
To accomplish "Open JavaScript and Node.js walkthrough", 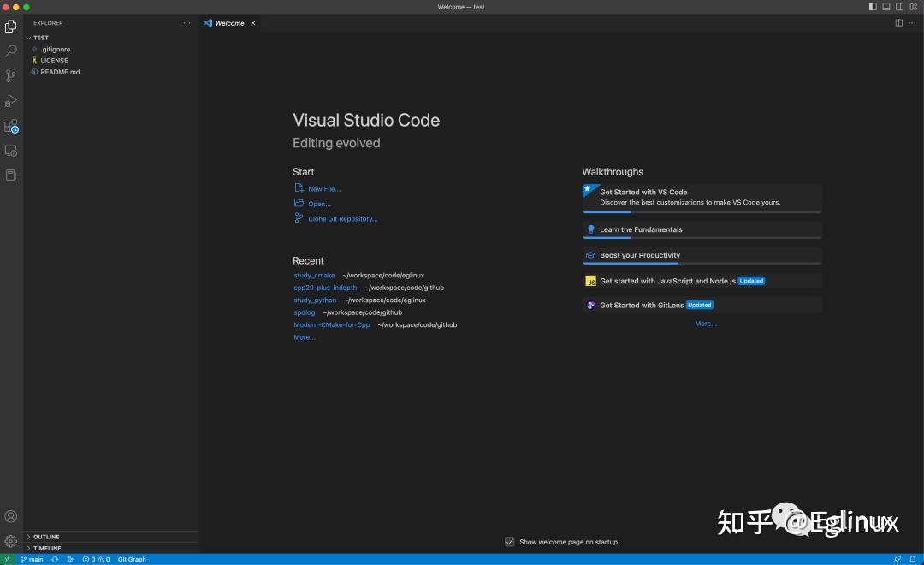I will [702, 281].
